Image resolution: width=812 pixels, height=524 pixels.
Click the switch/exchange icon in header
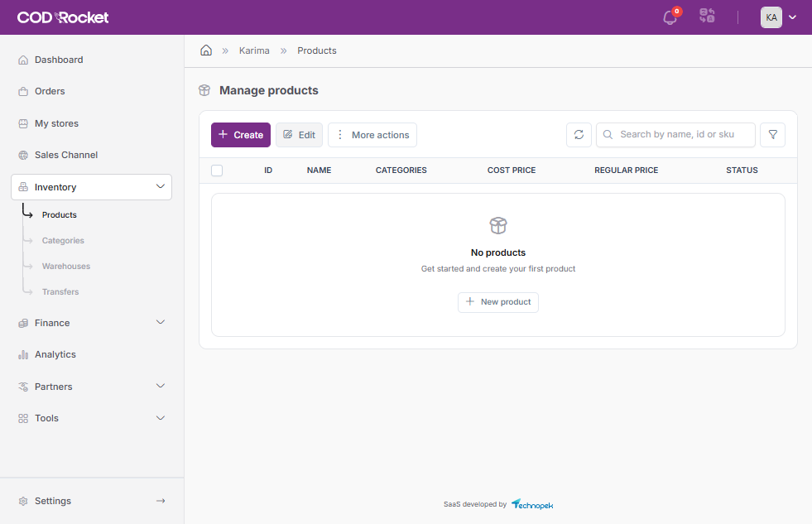pos(707,17)
